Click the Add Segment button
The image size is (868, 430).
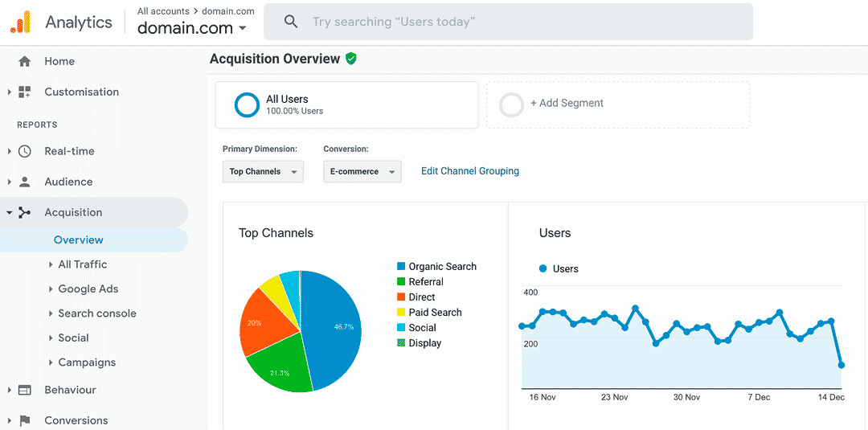[x=567, y=104]
